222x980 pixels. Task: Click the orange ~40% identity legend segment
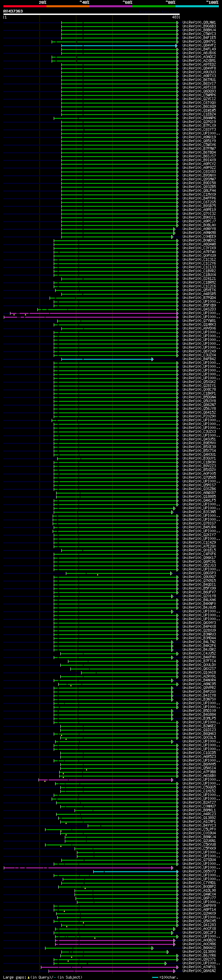(x=68, y=6)
